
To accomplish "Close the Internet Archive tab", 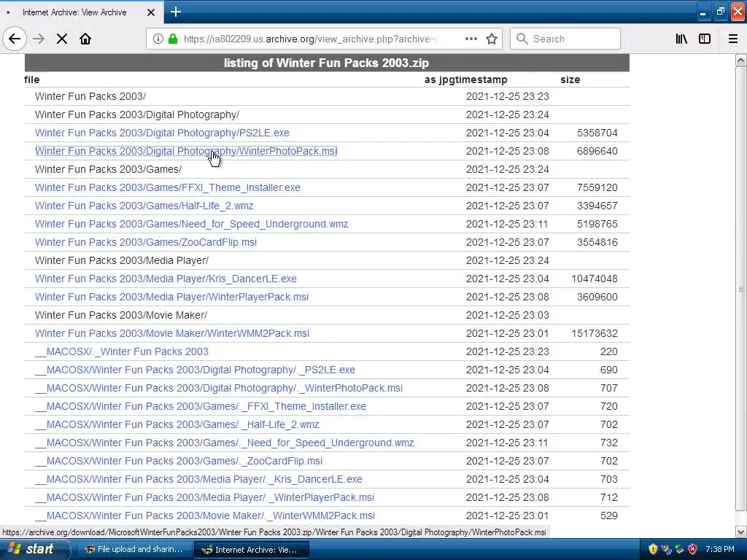I will tap(150, 12).
